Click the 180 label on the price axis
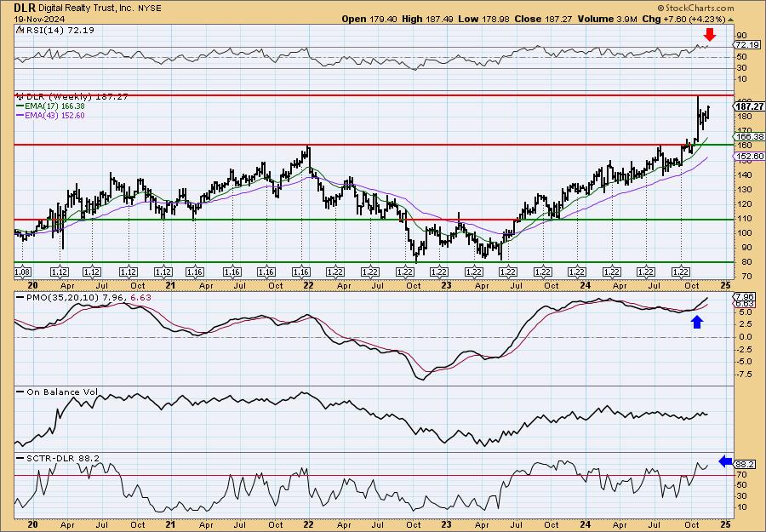This screenshot has height=532, width=766. coord(745,117)
